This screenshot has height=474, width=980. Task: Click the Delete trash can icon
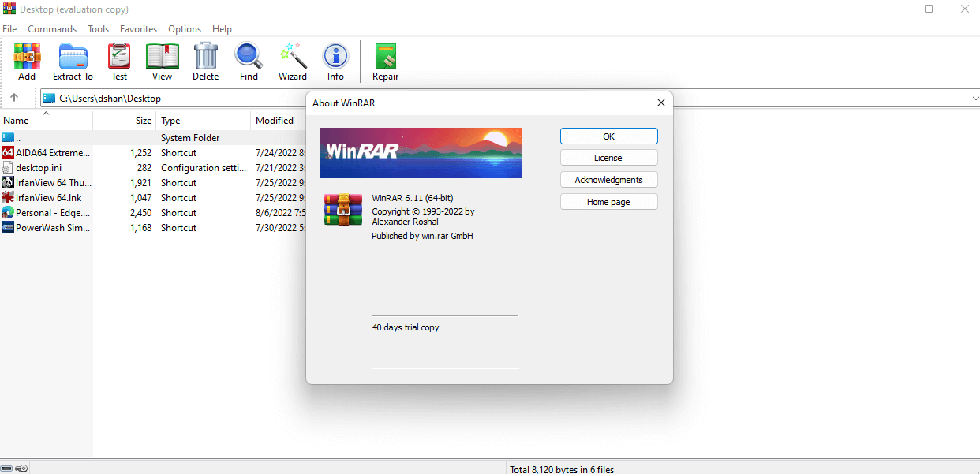205,57
